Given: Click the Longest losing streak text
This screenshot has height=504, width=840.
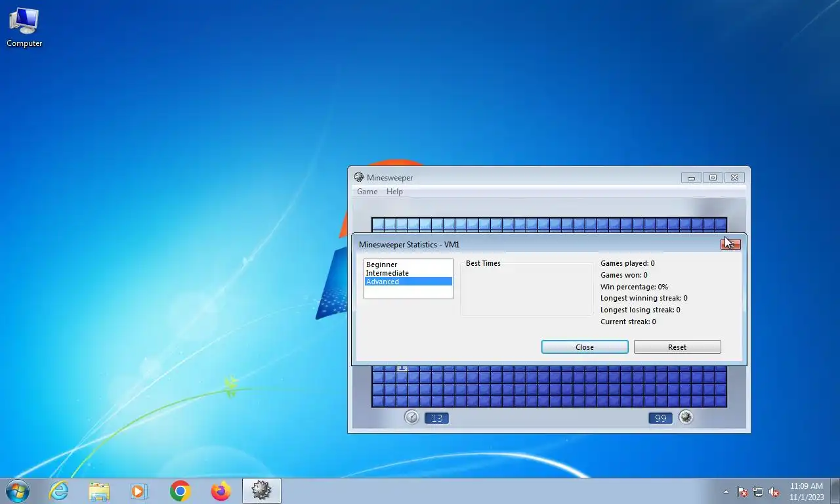Looking at the screenshot, I should click(640, 310).
